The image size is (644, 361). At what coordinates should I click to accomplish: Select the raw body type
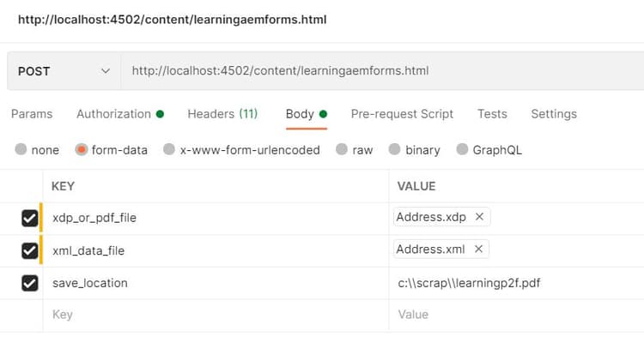pyautogui.click(x=343, y=150)
